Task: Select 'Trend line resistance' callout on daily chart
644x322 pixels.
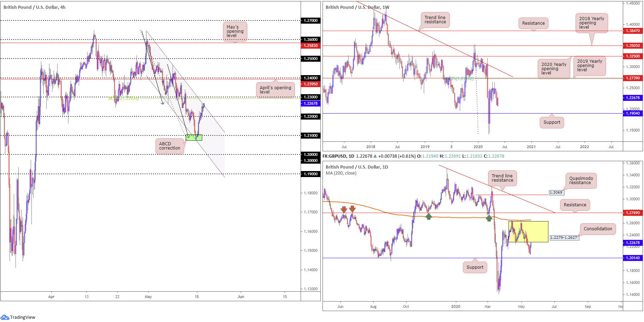Action: [x=502, y=178]
